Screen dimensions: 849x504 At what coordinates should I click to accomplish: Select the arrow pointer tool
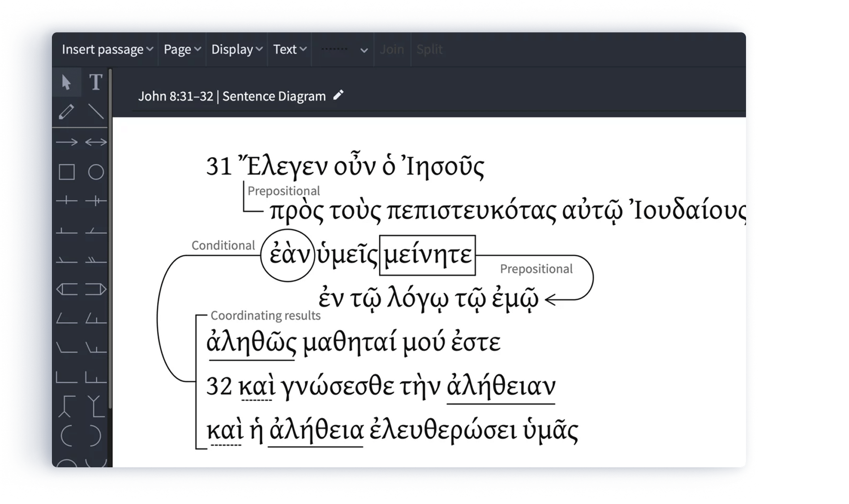coord(67,82)
